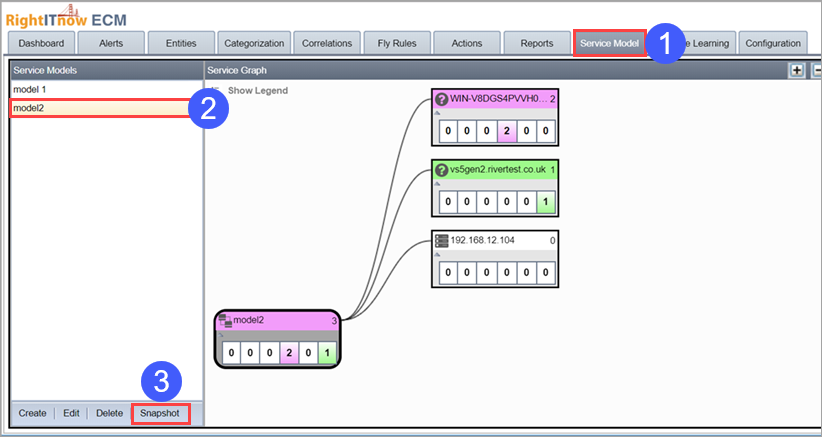Click question-mark icon on WIN-V8DGS4PVVH0 node
Viewport: 822px width, 437px height.
(x=442, y=99)
